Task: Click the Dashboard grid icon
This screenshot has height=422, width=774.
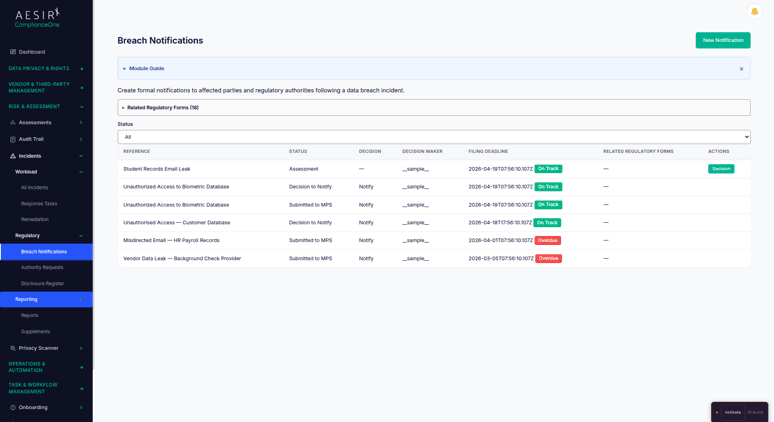Action: click(x=13, y=52)
